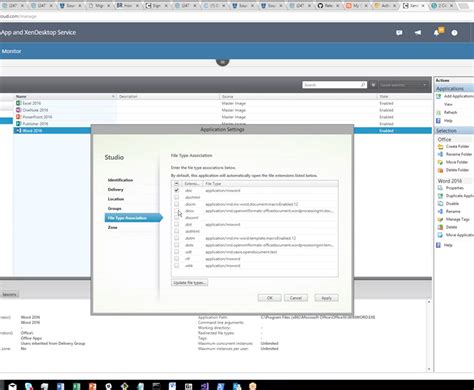This screenshot has height=390, width=474.
Task: Click the Excel 2016 application icon
Action: [x=18, y=103]
